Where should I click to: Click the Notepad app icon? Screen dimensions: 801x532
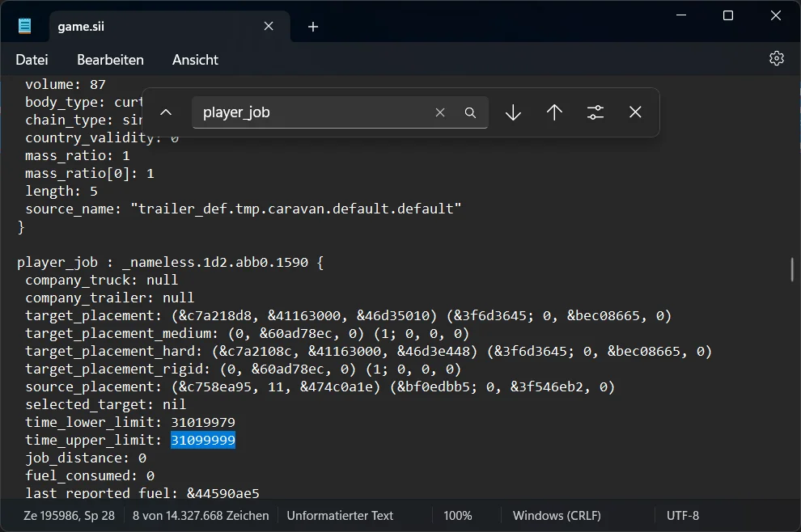[24, 26]
